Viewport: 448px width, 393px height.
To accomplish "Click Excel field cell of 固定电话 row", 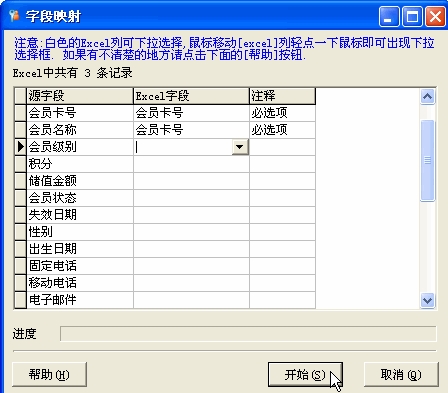I will (191, 266).
